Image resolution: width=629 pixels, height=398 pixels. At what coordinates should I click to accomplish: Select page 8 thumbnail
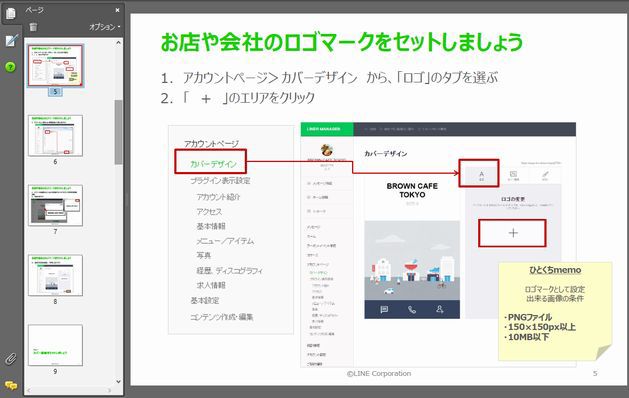click(x=55, y=275)
